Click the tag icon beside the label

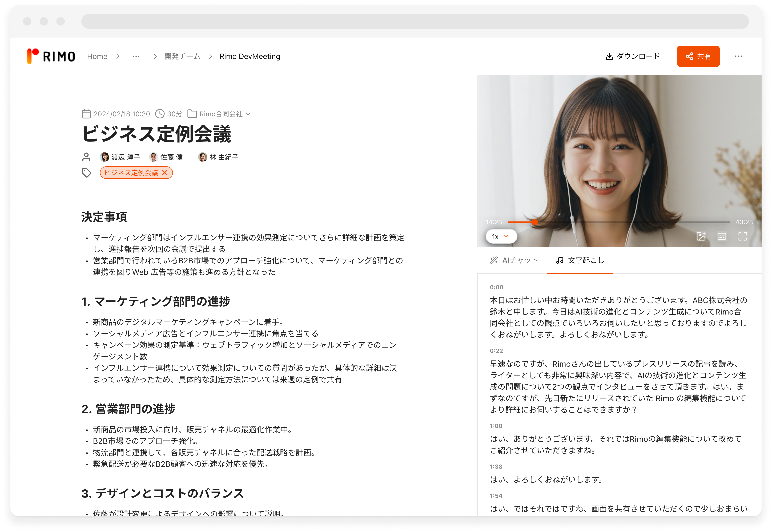pyautogui.click(x=86, y=173)
